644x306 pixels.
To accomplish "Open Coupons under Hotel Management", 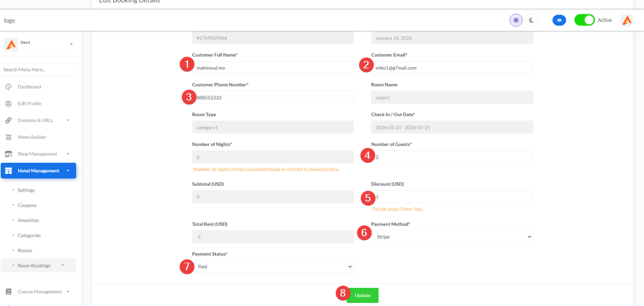I will pyautogui.click(x=27, y=205).
